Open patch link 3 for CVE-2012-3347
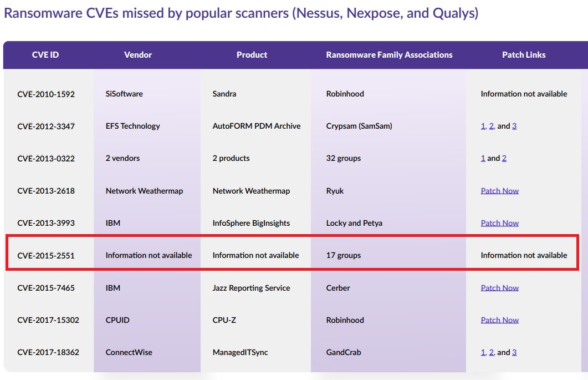Screen dimensions: 588x380 click(514, 126)
